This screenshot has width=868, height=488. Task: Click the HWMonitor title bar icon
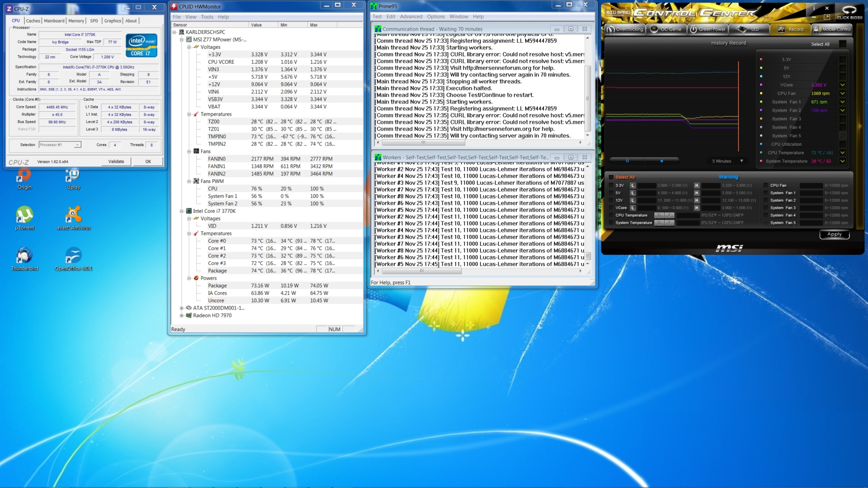pos(174,6)
